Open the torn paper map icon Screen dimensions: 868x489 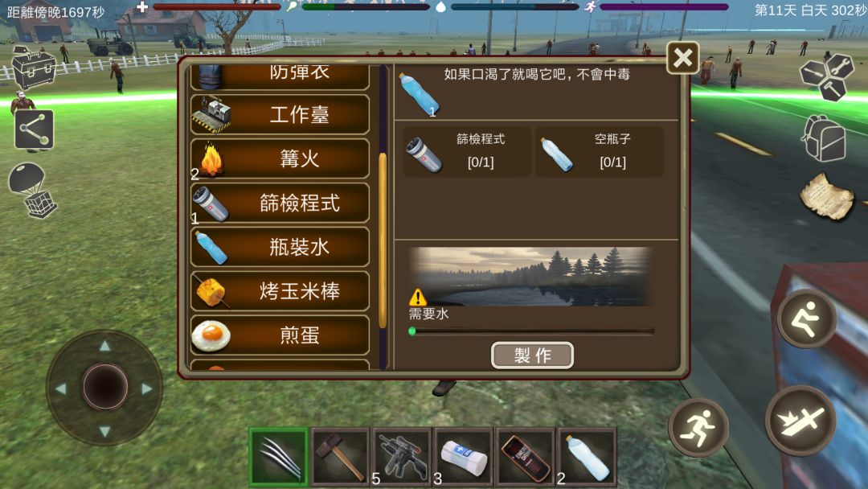click(827, 196)
